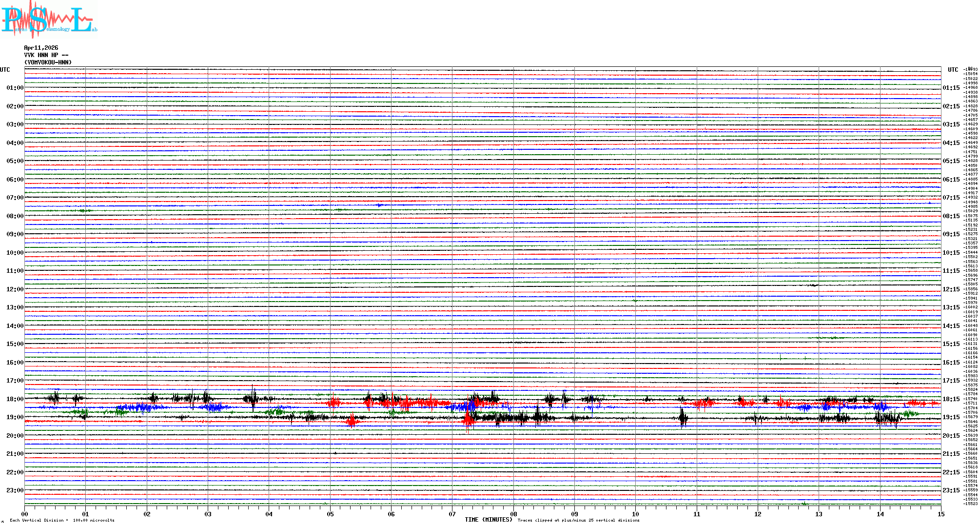Click the 18:00 hour label on left
The width and height of the screenshot is (980, 527).
point(15,399)
